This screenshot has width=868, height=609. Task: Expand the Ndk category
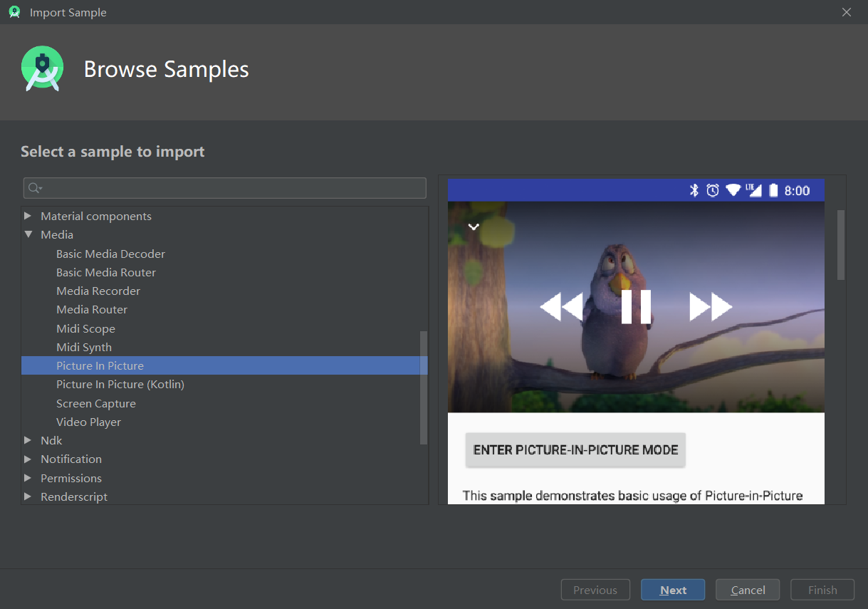tap(28, 440)
